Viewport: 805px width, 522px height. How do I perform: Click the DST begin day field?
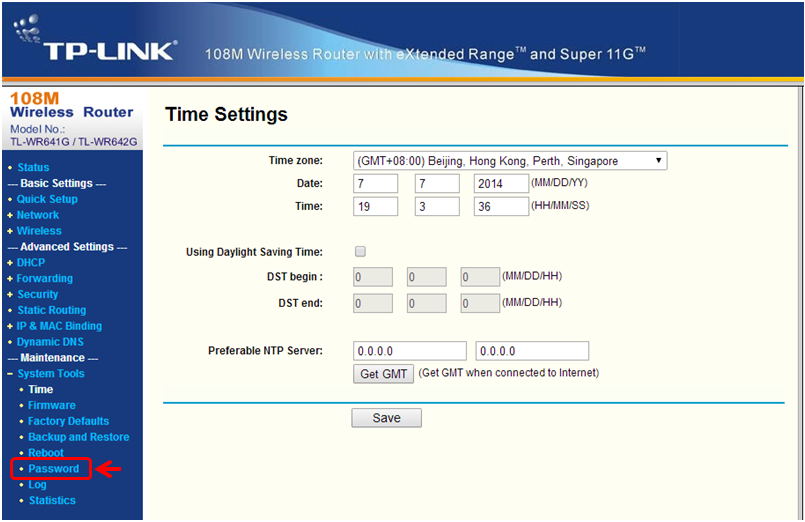point(427,277)
